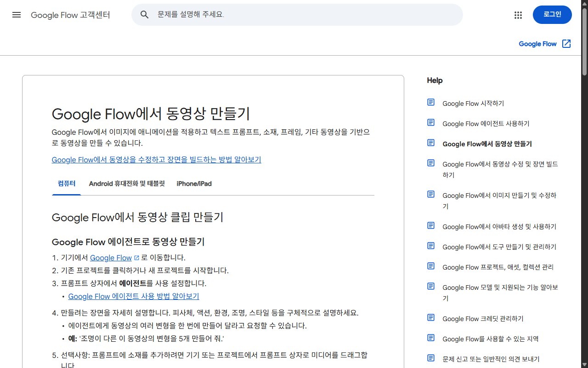
Task: Open Google Flow link in step 1
Action: pos(111,258)
